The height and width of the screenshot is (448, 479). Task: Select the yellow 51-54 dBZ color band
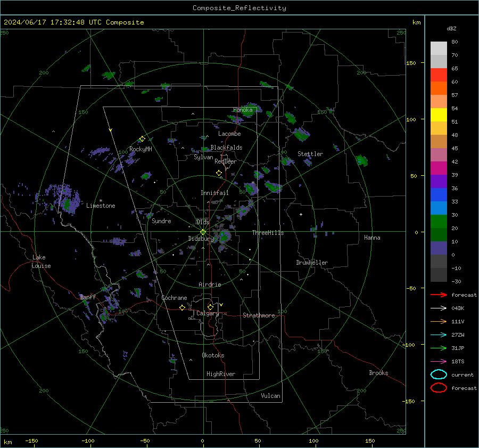[439, 115]
